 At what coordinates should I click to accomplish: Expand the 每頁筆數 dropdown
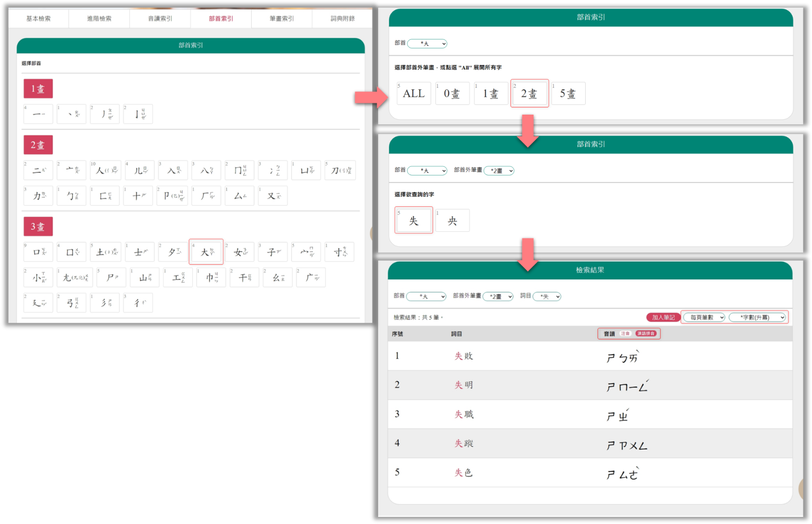coord(704,317)
